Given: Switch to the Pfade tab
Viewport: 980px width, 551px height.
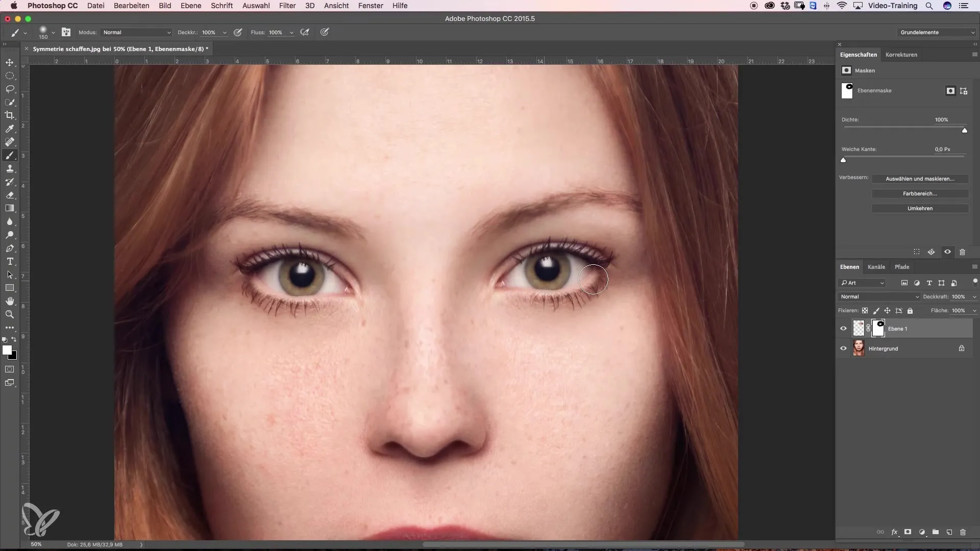Looking at the screenshot, I should click(x=902, y=267).
